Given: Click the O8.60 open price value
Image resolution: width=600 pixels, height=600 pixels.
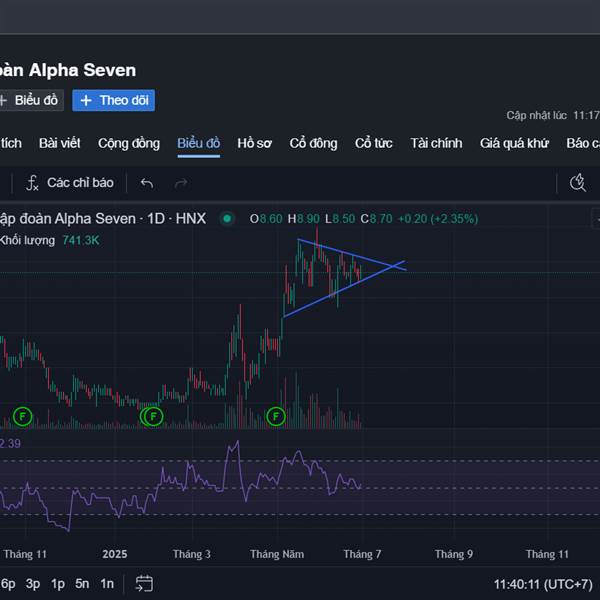Looking at the screenshot, I should pyautogui.click(x=266, y=218).
